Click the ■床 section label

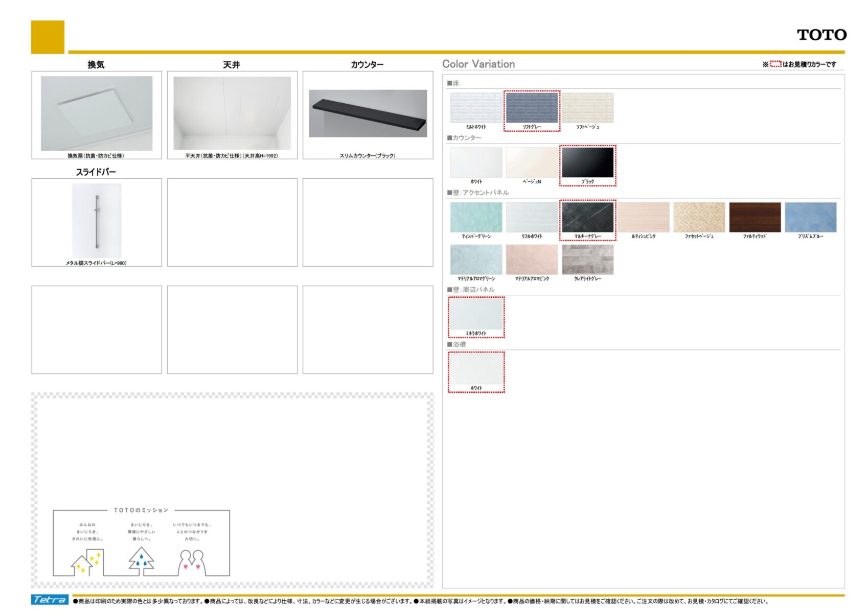tap(453, 83)
